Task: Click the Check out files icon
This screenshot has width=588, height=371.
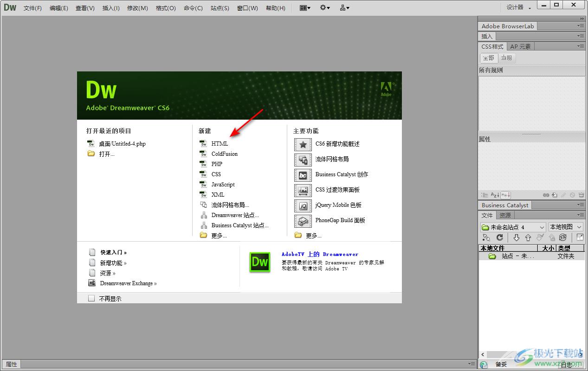Action: pos(540,237)
